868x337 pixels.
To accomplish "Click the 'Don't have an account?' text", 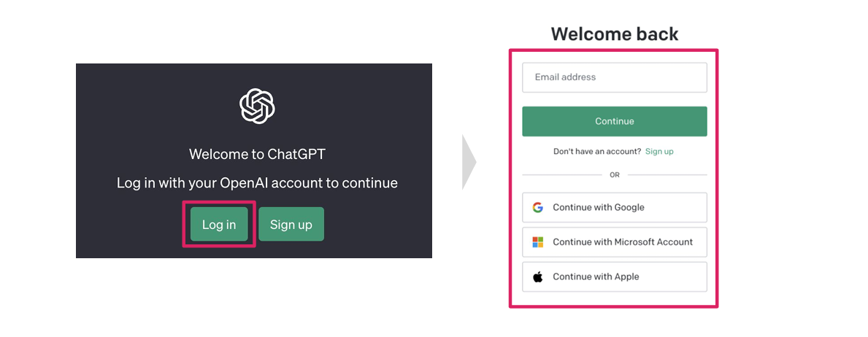I will 597,152.
